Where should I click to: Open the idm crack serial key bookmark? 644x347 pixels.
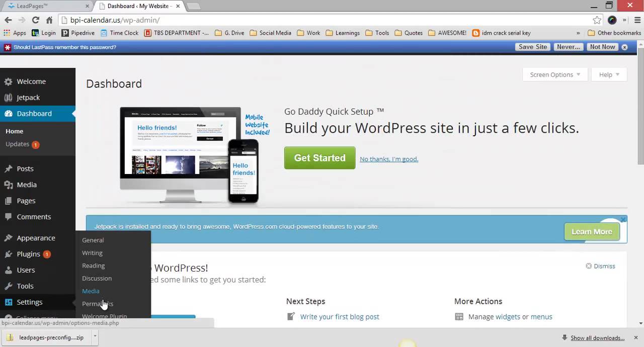click(502, 33)
